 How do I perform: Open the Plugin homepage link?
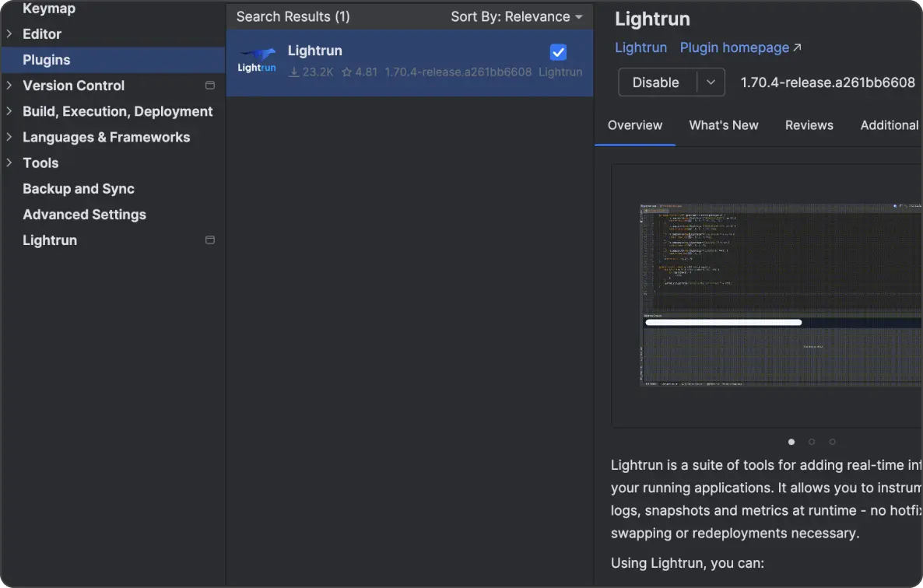[x=734, y=48]
